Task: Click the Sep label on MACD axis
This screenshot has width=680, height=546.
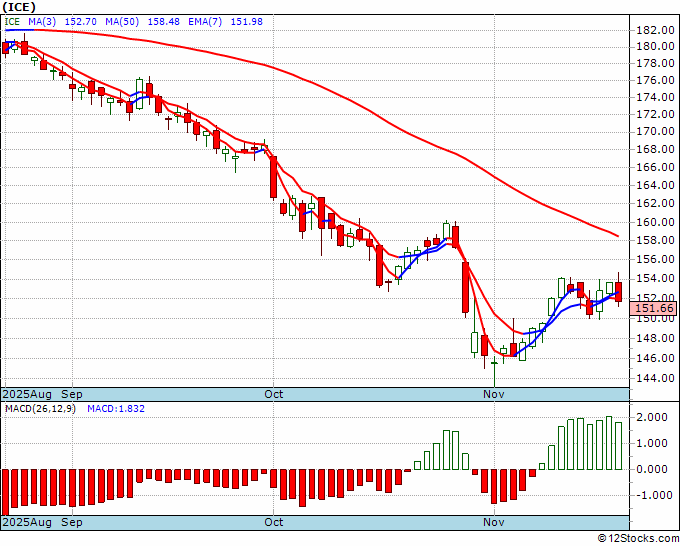Action: (72, 522)
